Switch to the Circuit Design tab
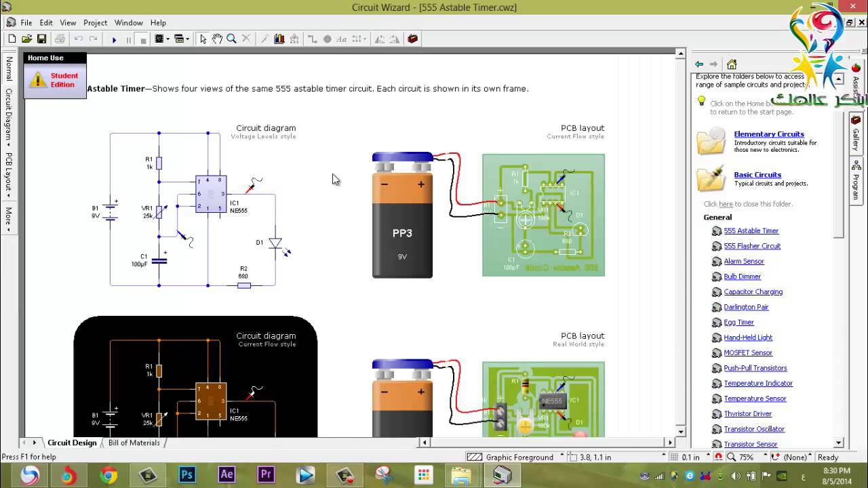Image resolution: width=868 pixels, height=488 pixels. point(72,443)
